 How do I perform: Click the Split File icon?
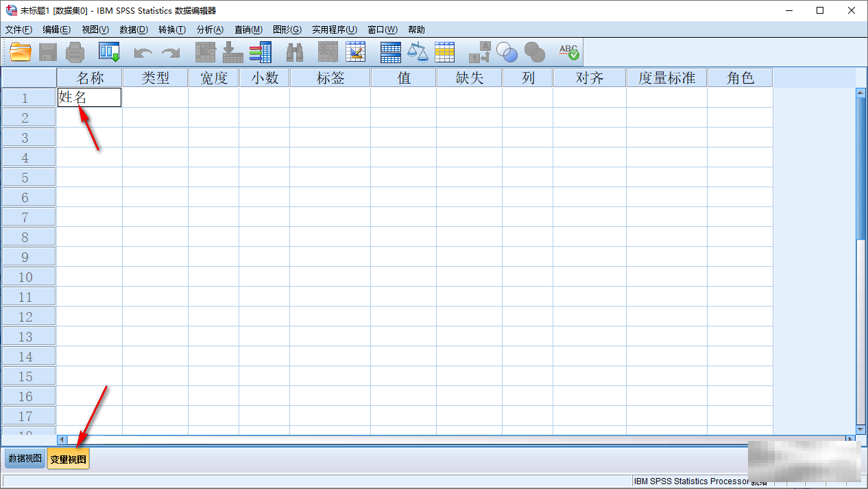tap(390, 52)
